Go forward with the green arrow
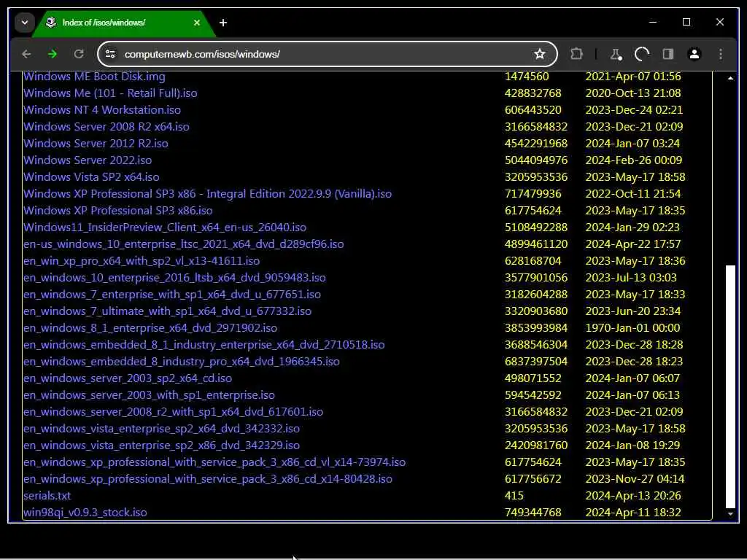Image resolution: width=747 pixels, height=560 pixels. click(x=53, y=54)
